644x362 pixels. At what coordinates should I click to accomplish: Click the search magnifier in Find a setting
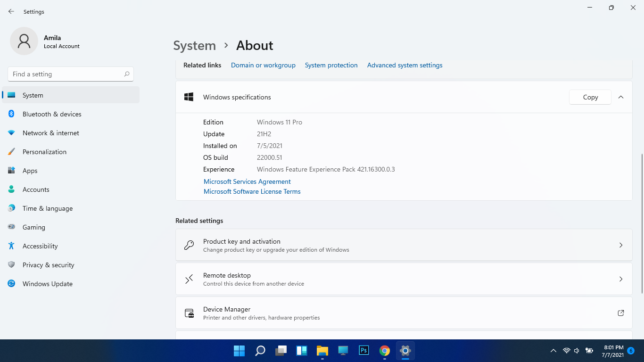(127, 74)
